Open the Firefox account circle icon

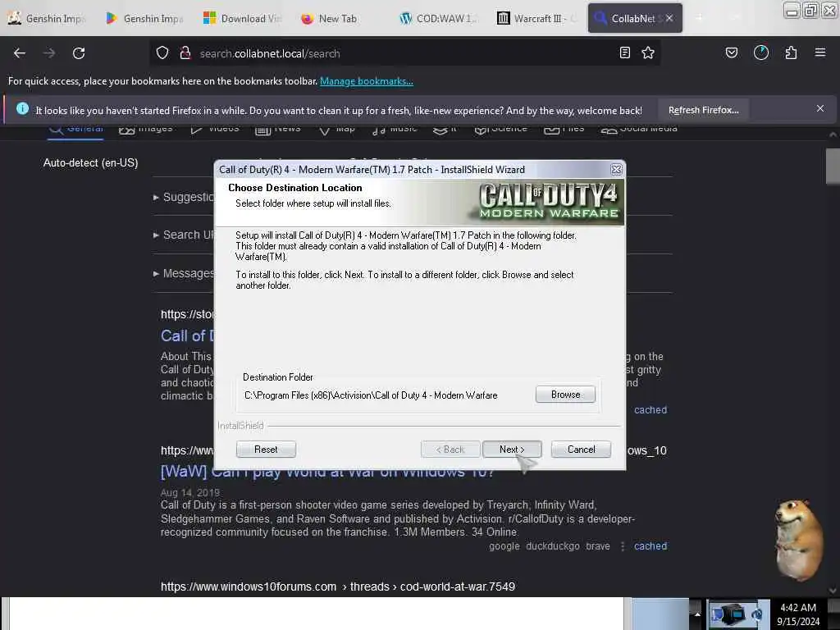[761, 52]
